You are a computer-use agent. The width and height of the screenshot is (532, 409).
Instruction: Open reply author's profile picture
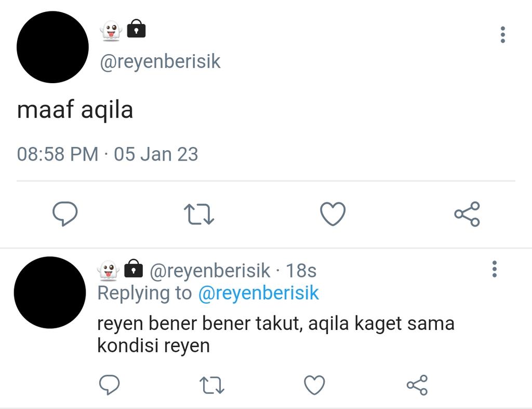click(x=50, y=293)
